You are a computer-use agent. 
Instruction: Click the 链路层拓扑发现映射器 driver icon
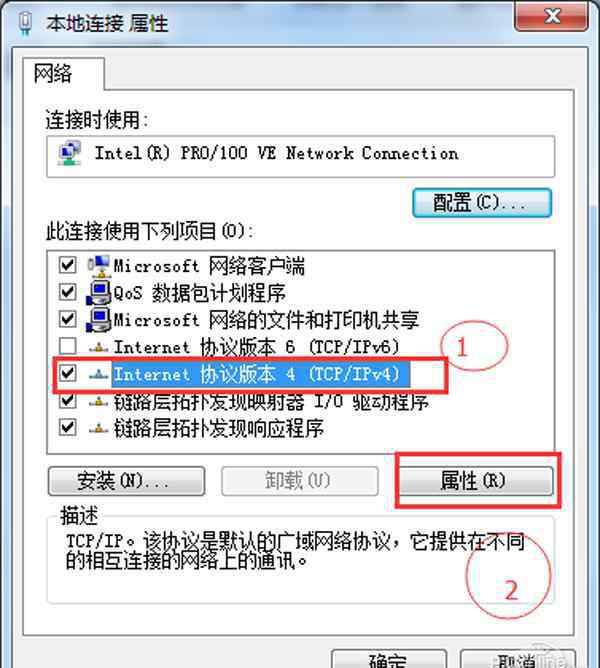coord(99,401)
